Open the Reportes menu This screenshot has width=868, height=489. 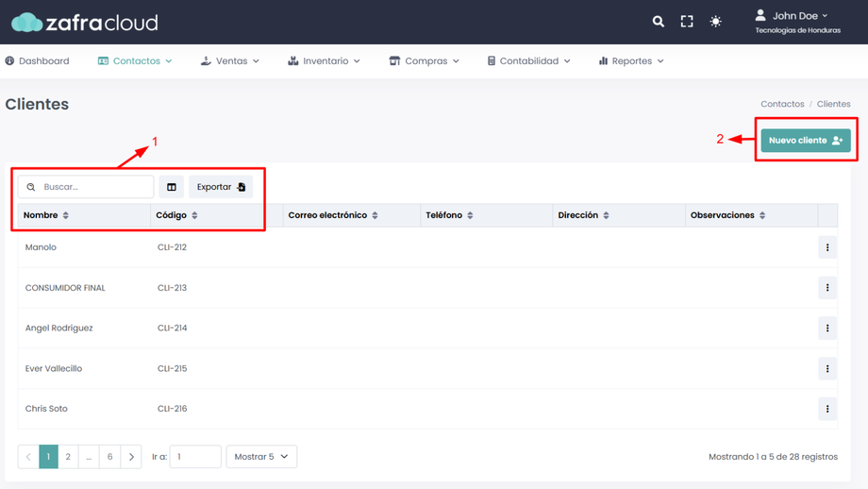631,61
